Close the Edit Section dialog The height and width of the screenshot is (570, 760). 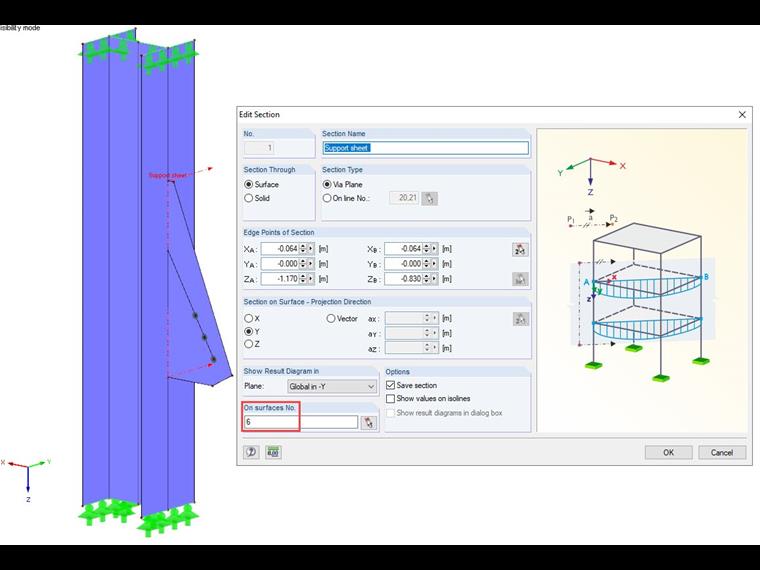point(742,115)
